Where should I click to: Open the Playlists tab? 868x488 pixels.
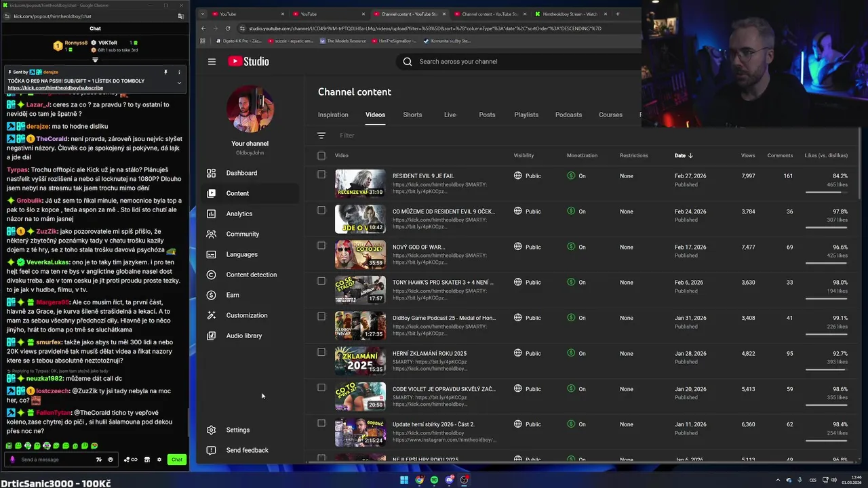click(526, 115)
